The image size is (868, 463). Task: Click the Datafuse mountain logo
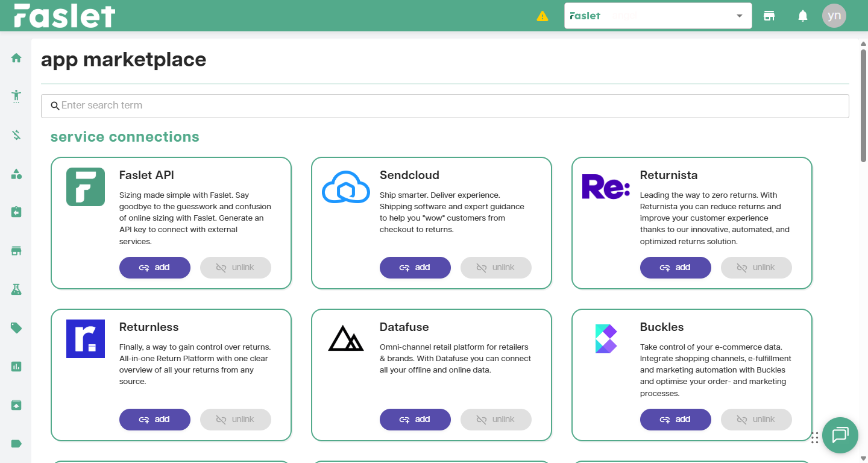pyautogui.click(x=346, y=339)
